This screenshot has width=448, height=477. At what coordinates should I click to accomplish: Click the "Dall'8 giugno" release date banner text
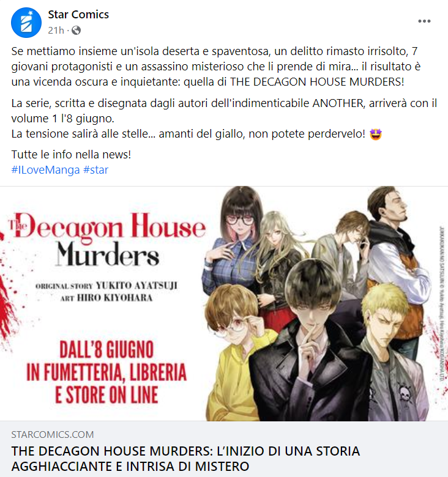point(106,349)
